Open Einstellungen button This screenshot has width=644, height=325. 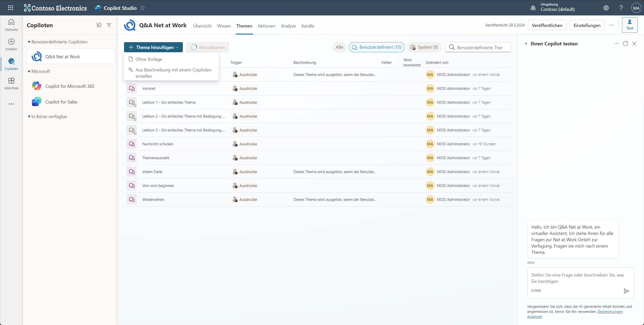(x=587, y=25)
